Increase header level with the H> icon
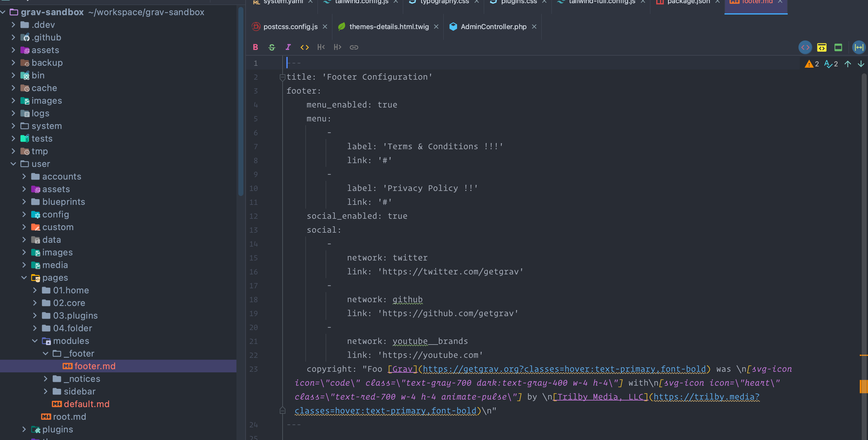The image size is (868, 440). coord(337,47)
